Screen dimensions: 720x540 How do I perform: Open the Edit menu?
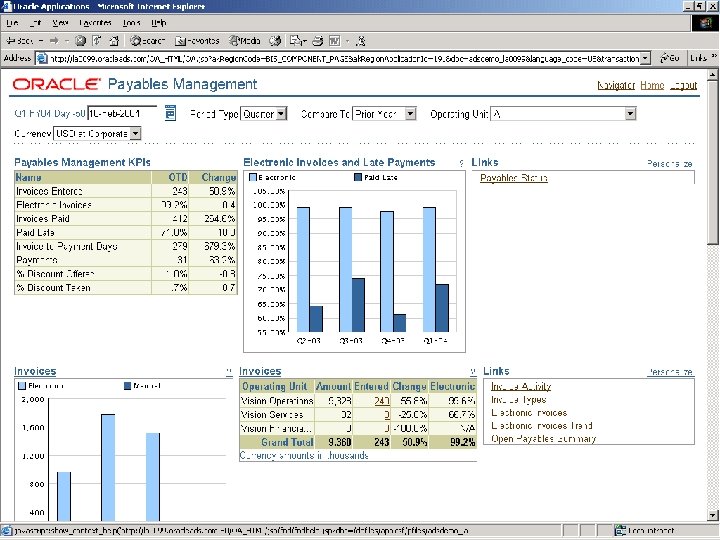pyautogui.click(x=35, y=22)
